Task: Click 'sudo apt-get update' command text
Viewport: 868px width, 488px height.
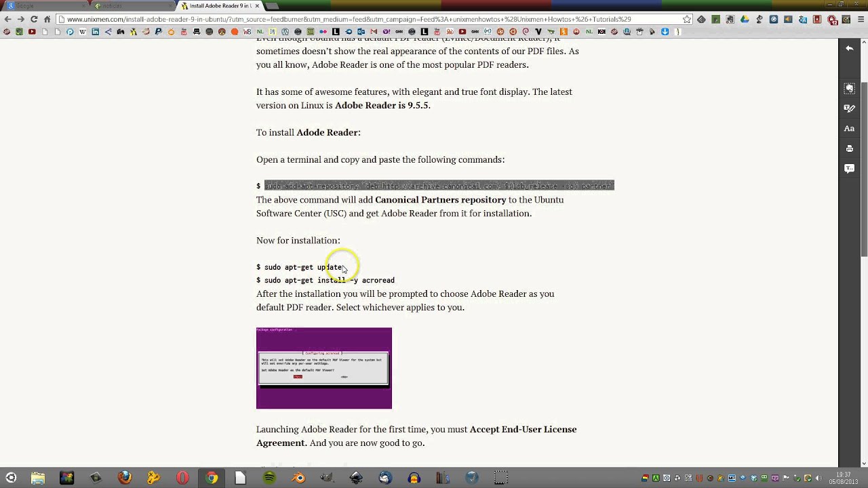Action: coord(304,267)
